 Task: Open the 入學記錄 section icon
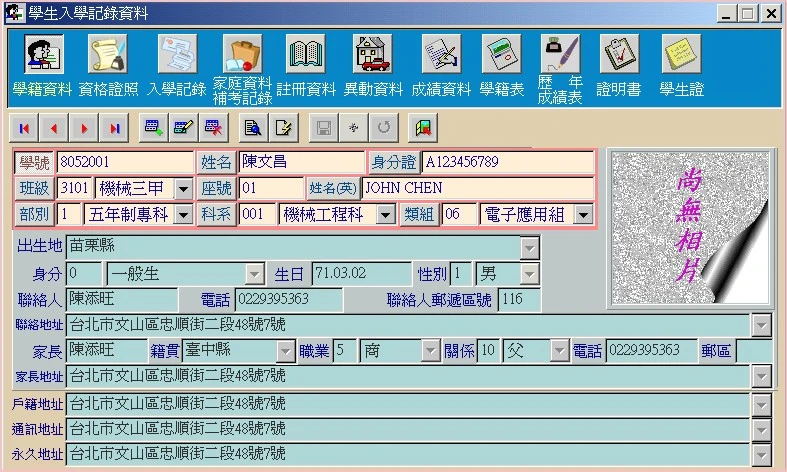177,54
